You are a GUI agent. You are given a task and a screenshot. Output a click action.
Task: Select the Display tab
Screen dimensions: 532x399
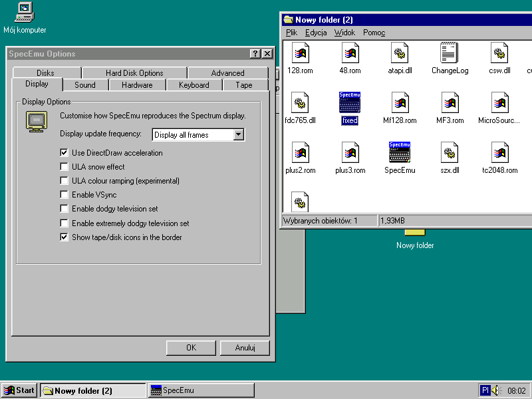pyautogui.click(x=37, y=84)
